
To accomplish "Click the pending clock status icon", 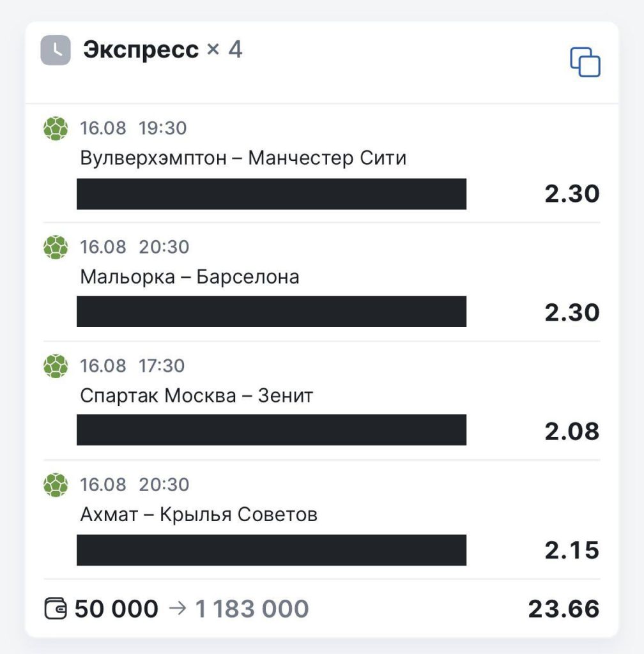I will [x=56, y=50].
